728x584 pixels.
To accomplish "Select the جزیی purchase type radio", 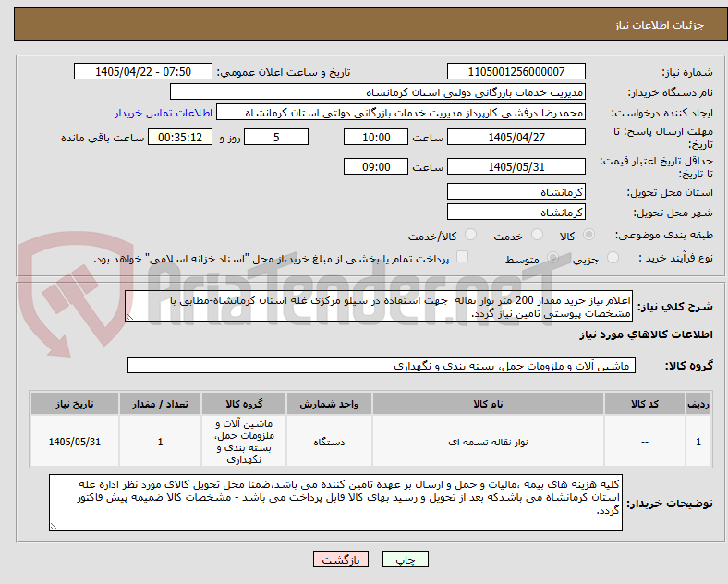I will point(613,257).
